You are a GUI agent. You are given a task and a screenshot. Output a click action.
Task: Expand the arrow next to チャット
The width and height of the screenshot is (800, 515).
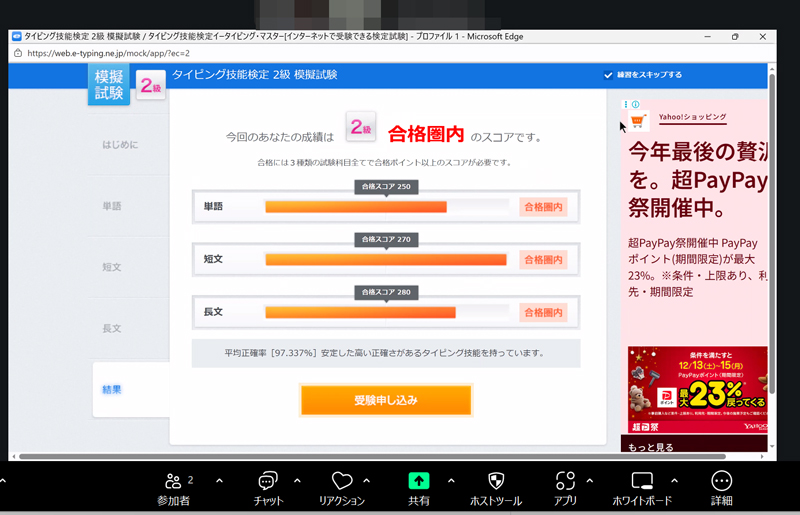point(297,480)
